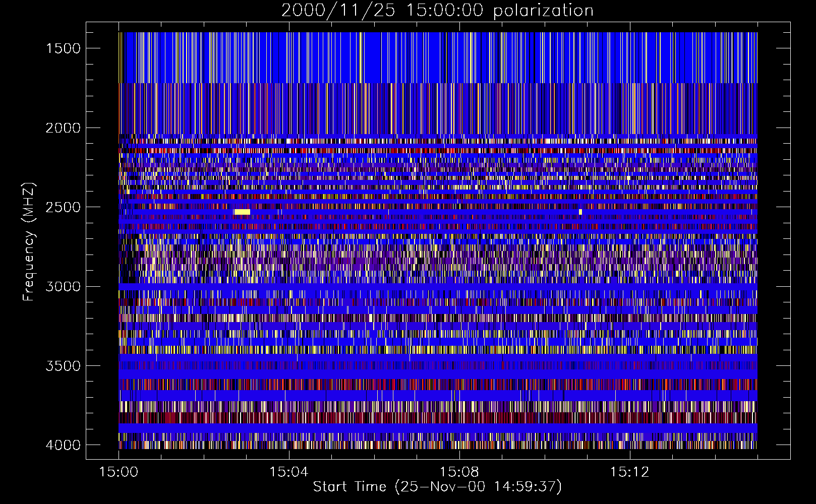Click the 15:00 time tick label
The image size is (816, 504).
click(119, 472)
